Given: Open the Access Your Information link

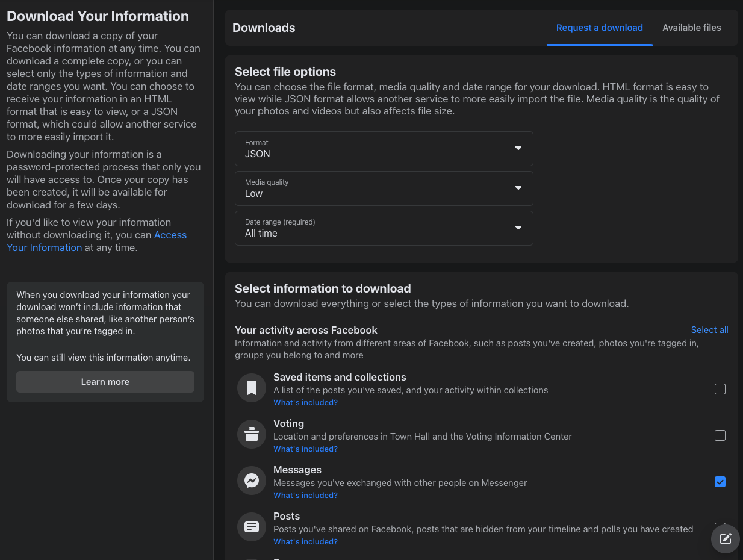Looking at the screenshot, I should (x=96, y=241).
